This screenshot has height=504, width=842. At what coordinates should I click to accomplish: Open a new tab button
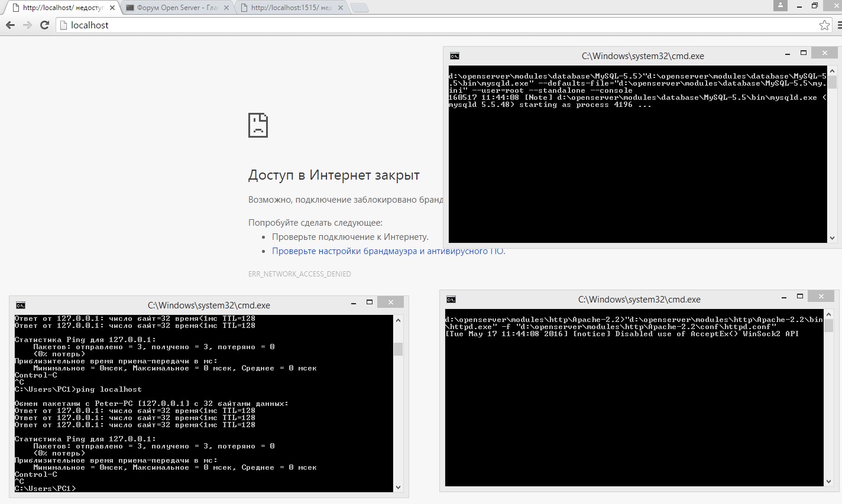(359, 8)
